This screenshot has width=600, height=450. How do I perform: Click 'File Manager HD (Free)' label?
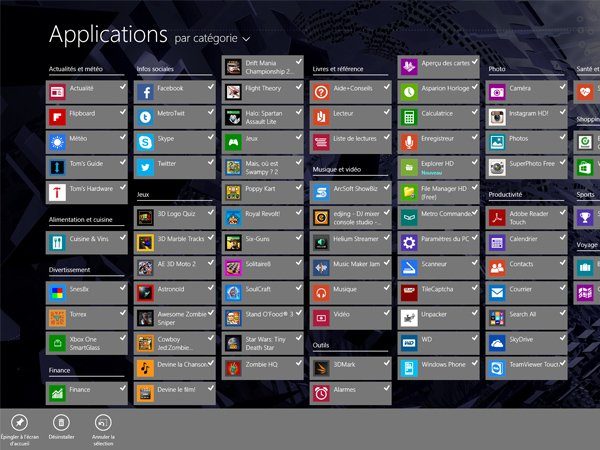coord(443,193)
